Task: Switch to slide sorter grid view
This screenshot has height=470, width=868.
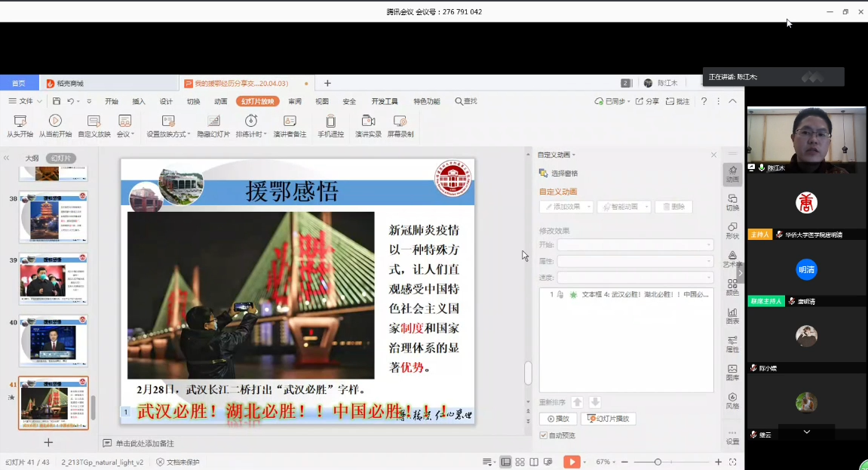Action: point(520,462)
